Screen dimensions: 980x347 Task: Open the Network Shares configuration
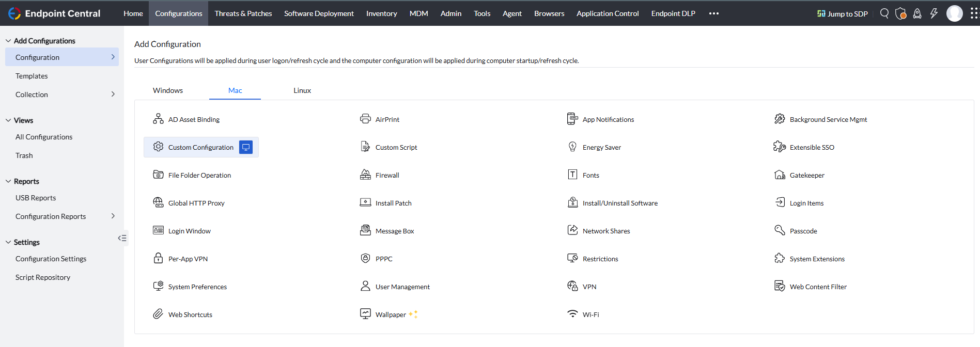599,230
